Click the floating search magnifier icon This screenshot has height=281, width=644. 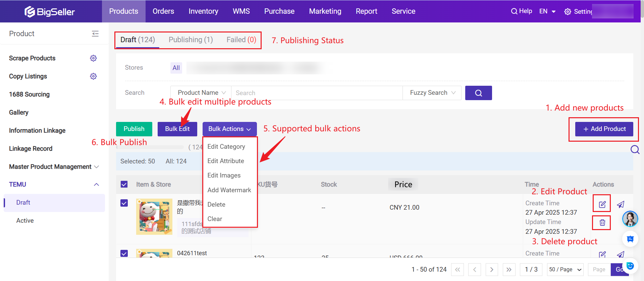point(635,149)
